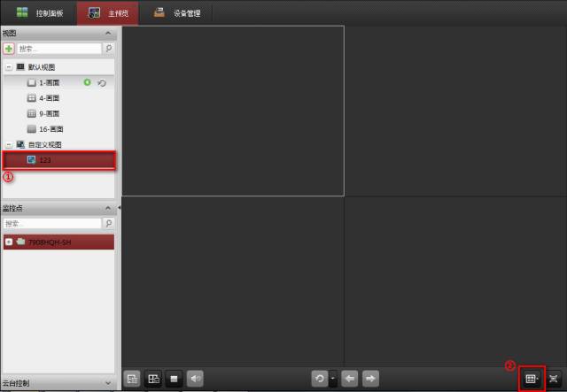Select the 4-画面 view layout

point(49,98)
